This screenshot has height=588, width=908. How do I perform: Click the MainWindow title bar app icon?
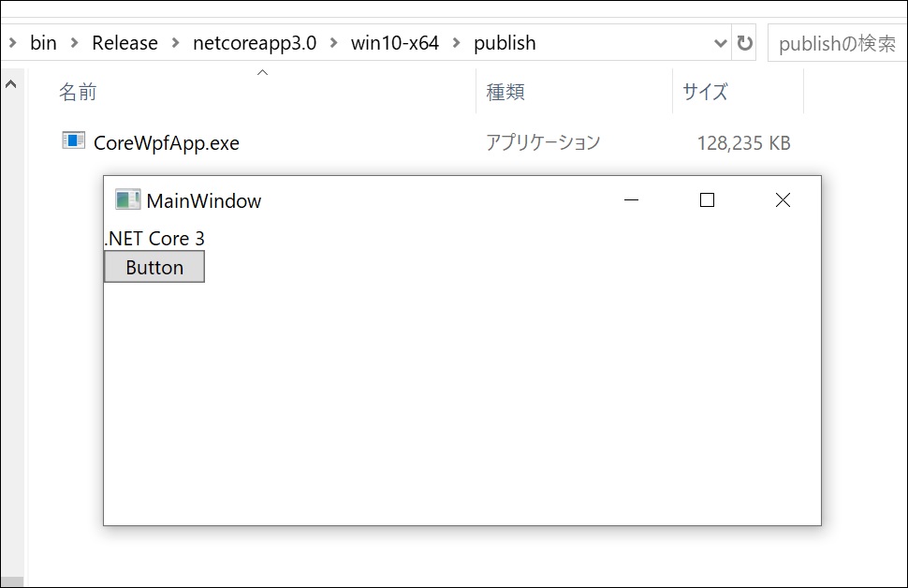pos(127,199)
